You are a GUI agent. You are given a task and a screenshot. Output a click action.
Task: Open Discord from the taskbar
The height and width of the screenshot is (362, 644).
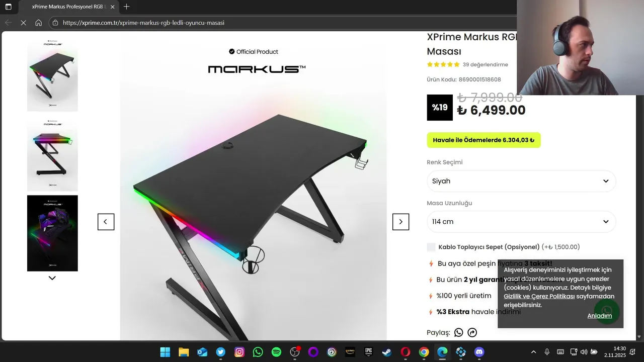point(479,352)
